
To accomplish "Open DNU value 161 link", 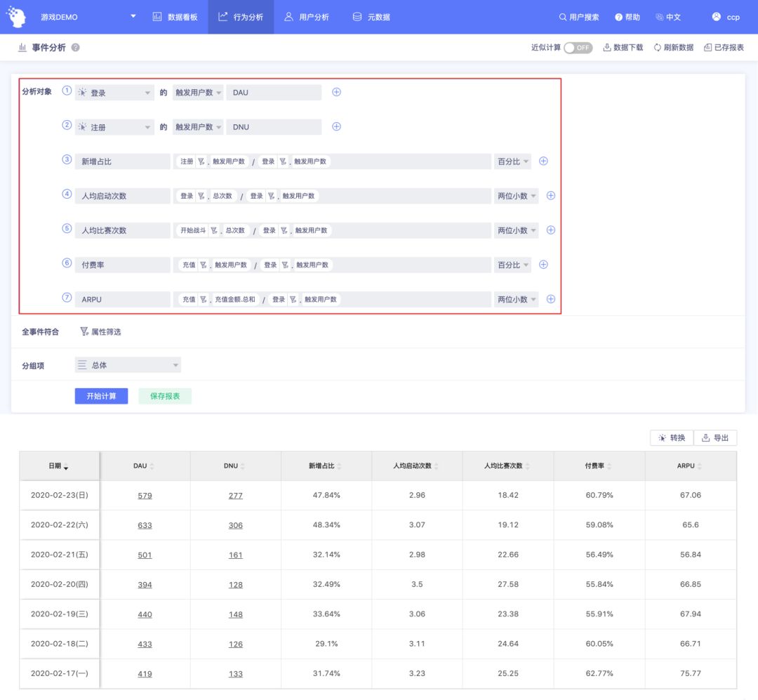I will (x=235, y=555).
